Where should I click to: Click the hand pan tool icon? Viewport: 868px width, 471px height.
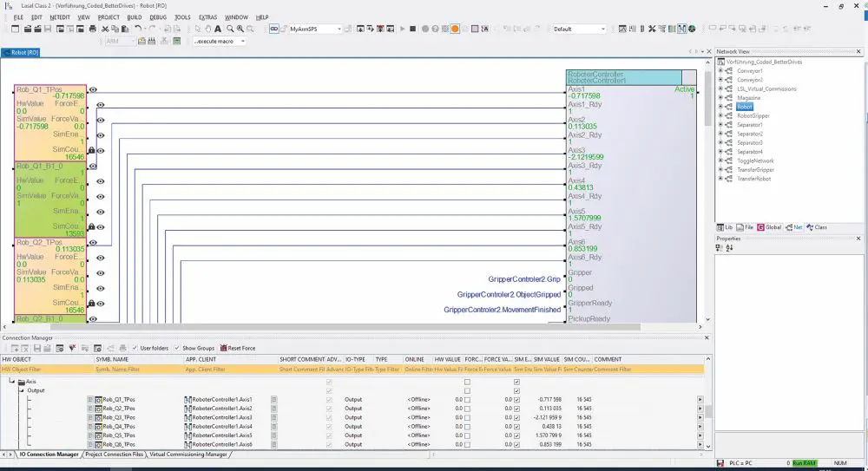[208, 29]
